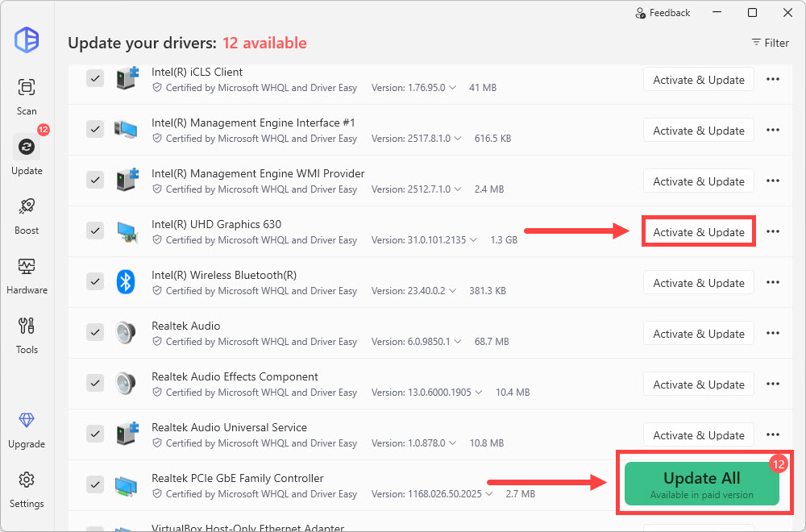This screenshot has height=532, width=806.
Task: Open the Boost rocket icon
Action: tap(27, 215)
